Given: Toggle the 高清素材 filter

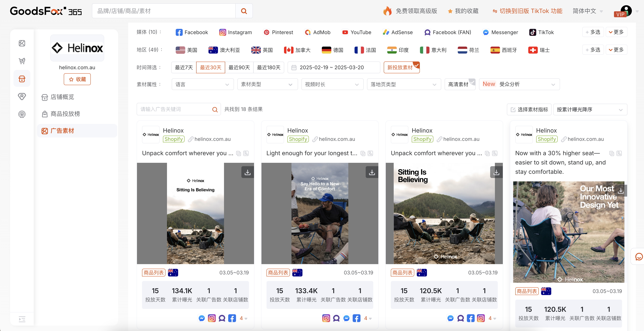Looking at the screenshot, I should pos(460,84).
